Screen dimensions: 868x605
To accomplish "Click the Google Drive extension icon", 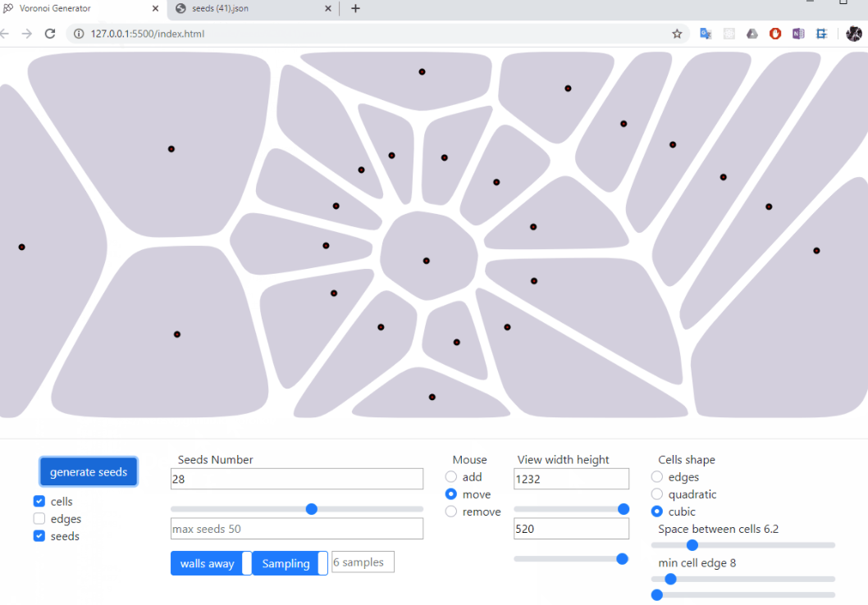I will pos(752,34).
